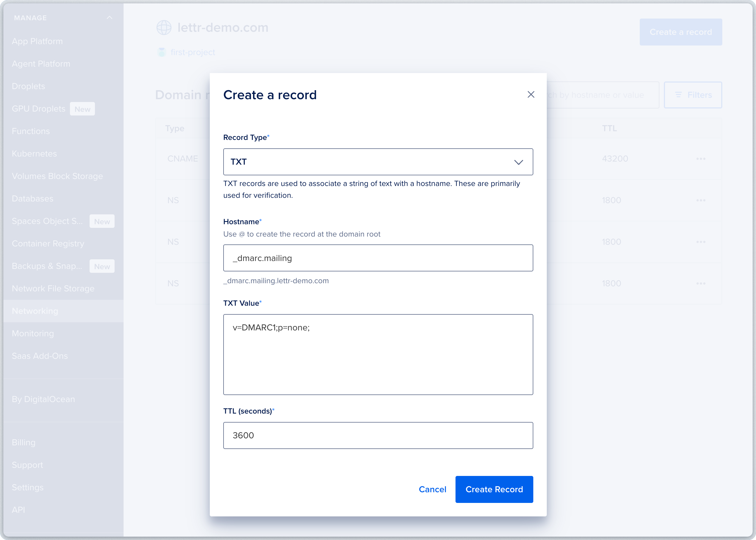Click the project icon next to first-project
Viewport: 756px width, 540px height.
click(161, 52)
